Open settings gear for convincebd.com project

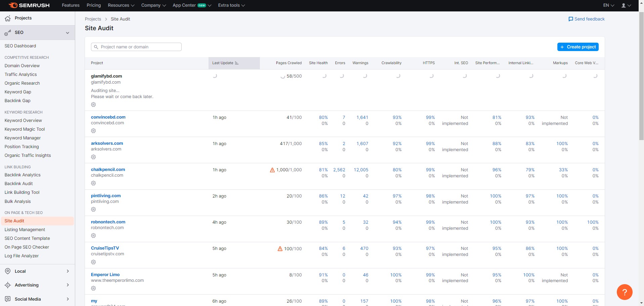click(93, 131)
